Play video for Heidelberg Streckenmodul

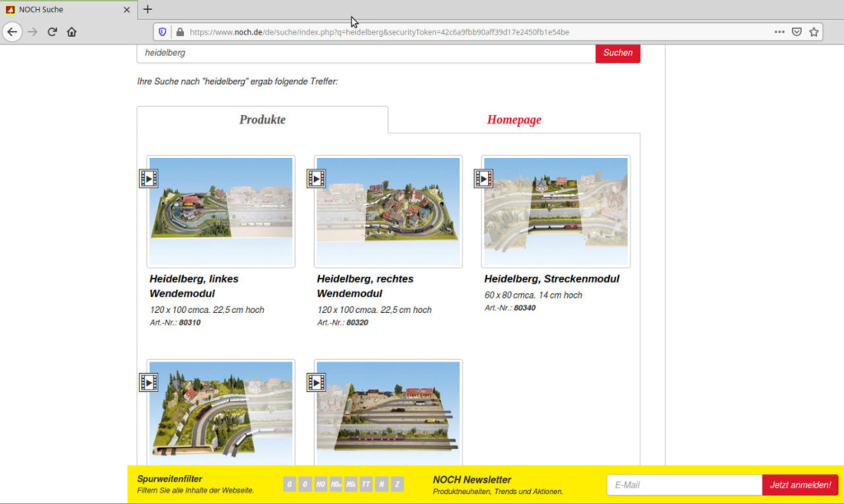coord(483,179)
